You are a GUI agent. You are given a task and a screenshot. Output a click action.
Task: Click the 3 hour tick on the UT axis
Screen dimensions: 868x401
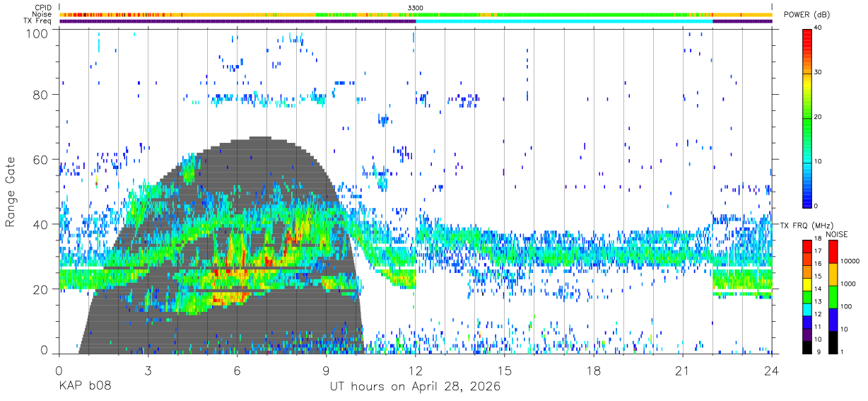point(148,371)
